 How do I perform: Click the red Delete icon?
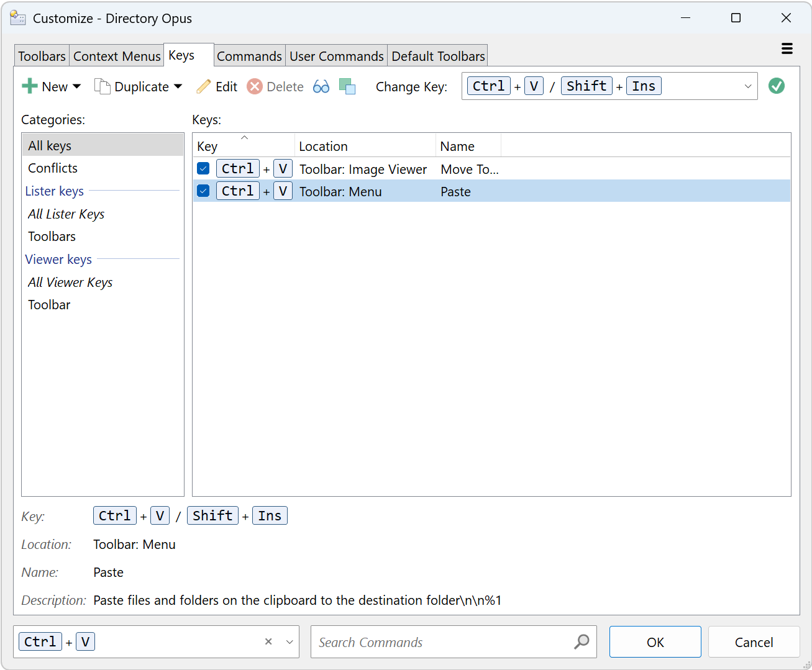[255, 86]
